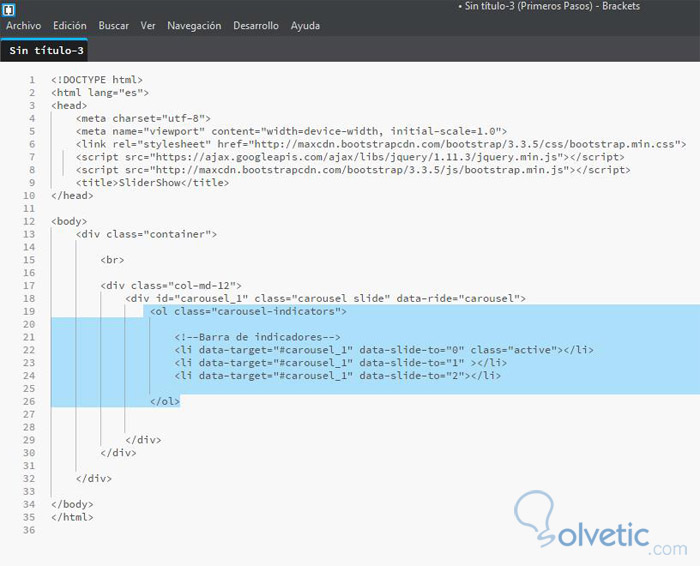Click line number 19 in gutter
700x566 pixels.
[29, 312]
